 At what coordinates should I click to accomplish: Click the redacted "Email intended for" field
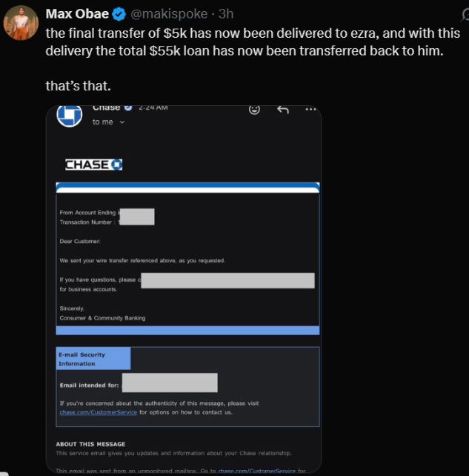click(x=170, y=383)
